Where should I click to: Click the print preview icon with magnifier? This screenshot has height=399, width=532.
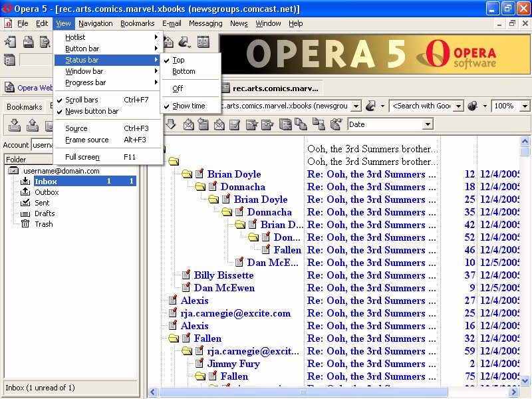tap(45, 42)
